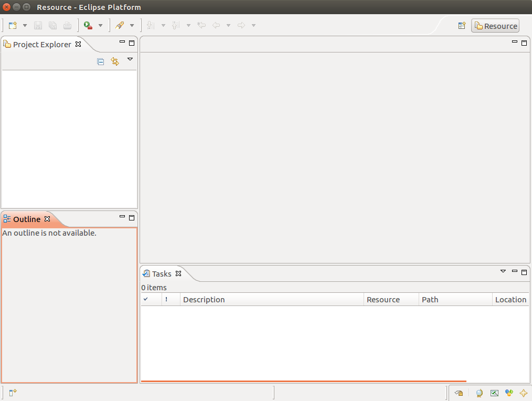Click the orange horizontal scrollbar in Tasks
Screen dimensions: 532x401
(304, 381)
